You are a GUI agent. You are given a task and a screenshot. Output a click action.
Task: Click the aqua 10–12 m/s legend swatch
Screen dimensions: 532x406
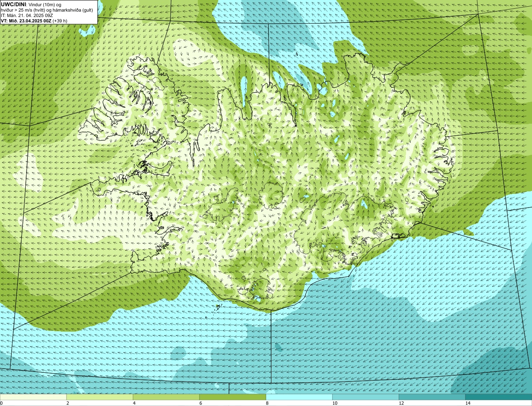coord(366,397)
